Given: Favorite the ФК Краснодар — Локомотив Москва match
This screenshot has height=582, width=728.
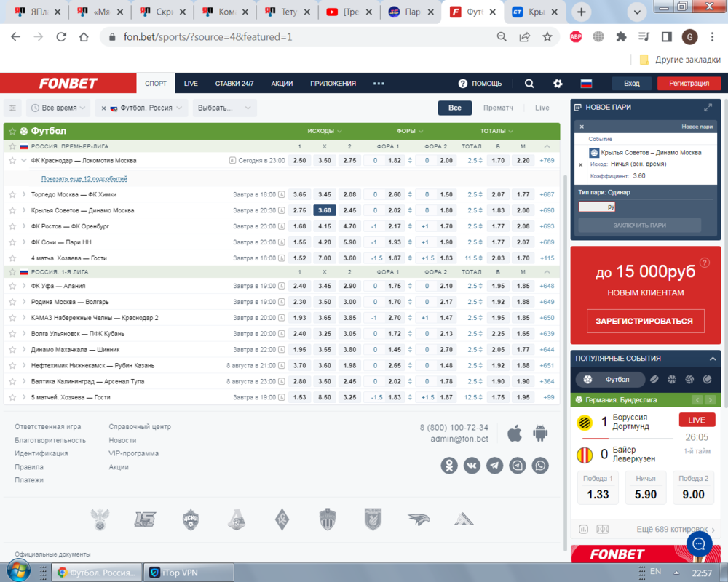Looking at the screenshot, I should click(12, 161).
